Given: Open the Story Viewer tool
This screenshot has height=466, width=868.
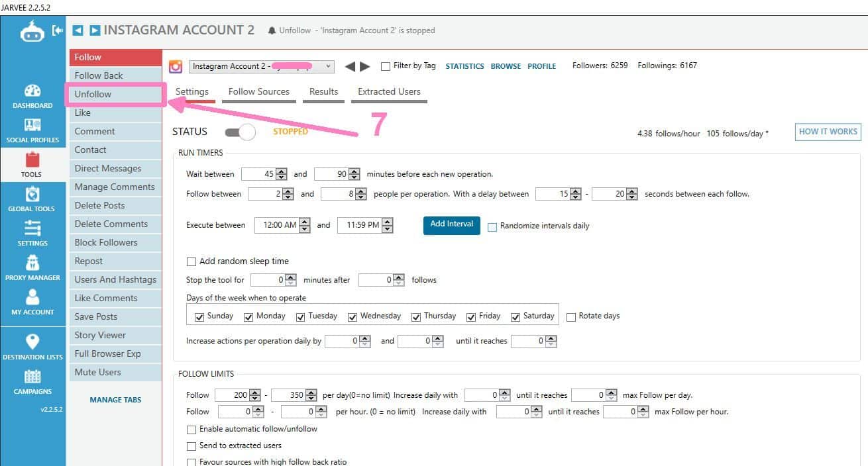Looking at the screenshot, I should point(116,335).
